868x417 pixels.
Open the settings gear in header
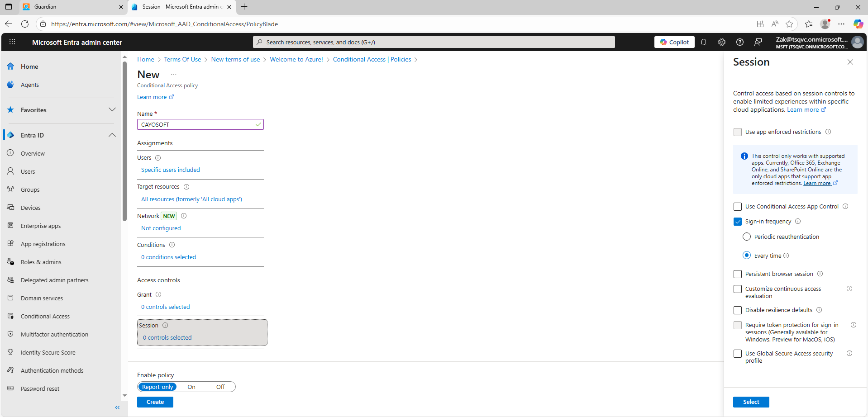click(x=722, y=42)
